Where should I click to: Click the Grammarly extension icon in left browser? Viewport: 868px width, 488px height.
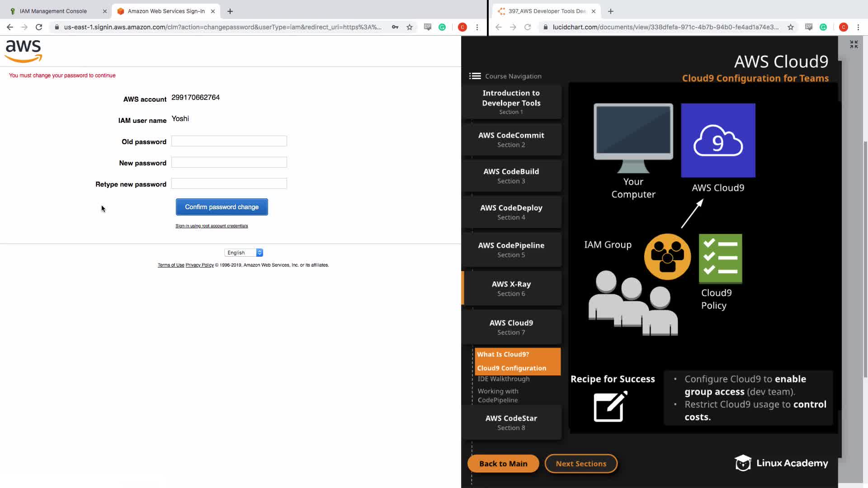[442, 27]
